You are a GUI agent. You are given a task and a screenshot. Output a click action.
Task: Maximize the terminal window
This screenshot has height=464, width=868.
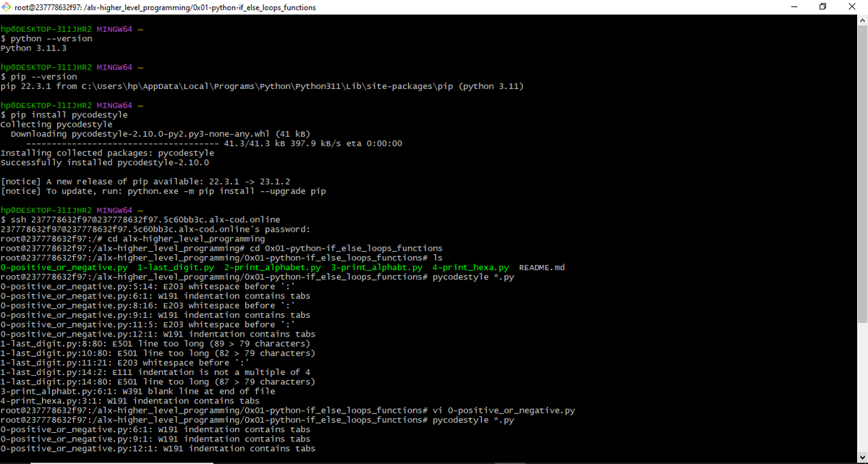[823, 7]
